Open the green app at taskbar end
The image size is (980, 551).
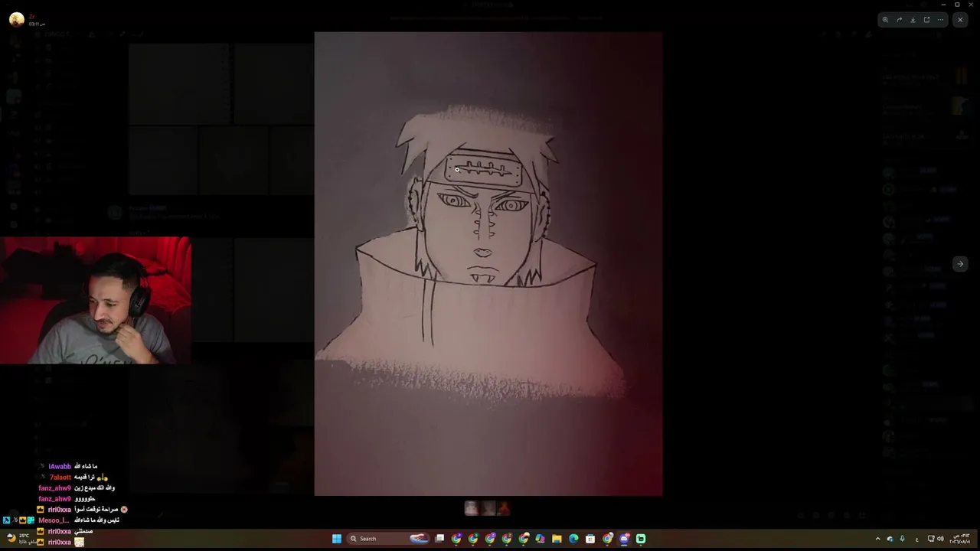641,539
